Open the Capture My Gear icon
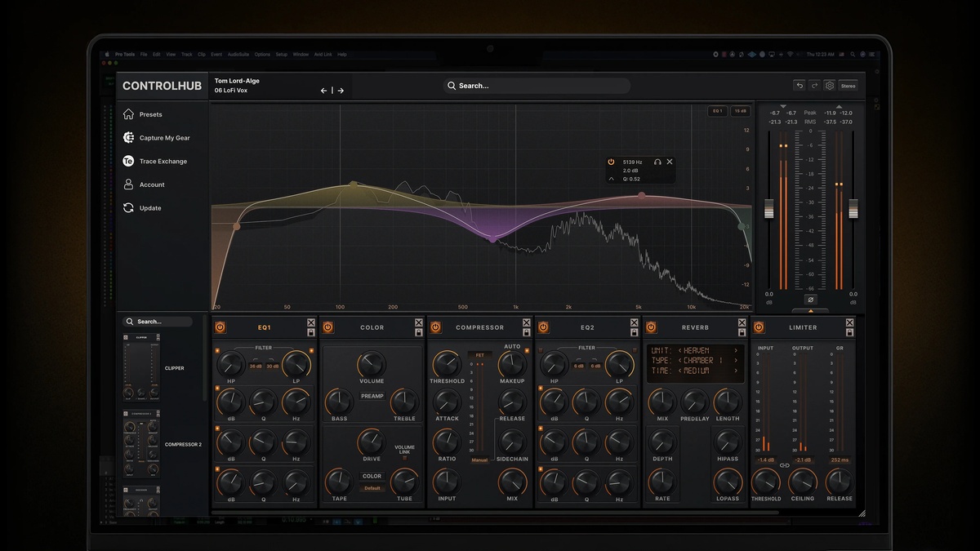 tap(128, 138)
